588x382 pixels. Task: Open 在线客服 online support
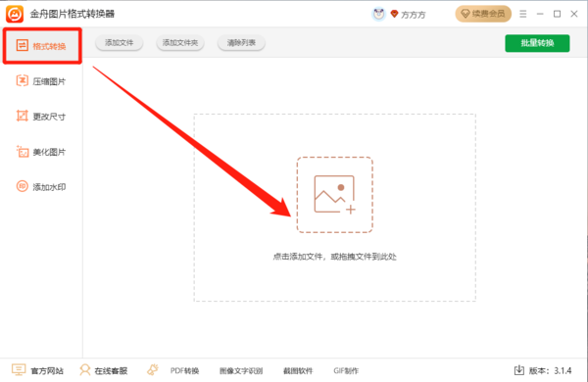111,371
